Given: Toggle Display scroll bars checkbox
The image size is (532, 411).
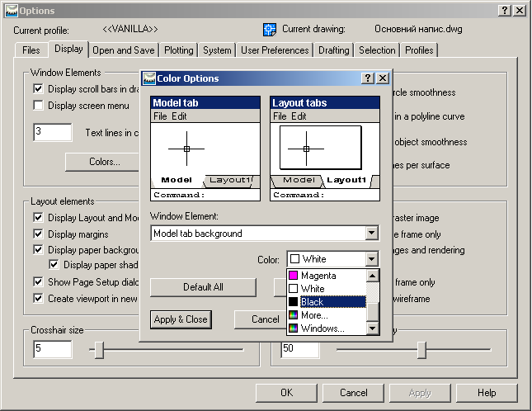Looking at the screenshot, I should click(x=38, y=89).
